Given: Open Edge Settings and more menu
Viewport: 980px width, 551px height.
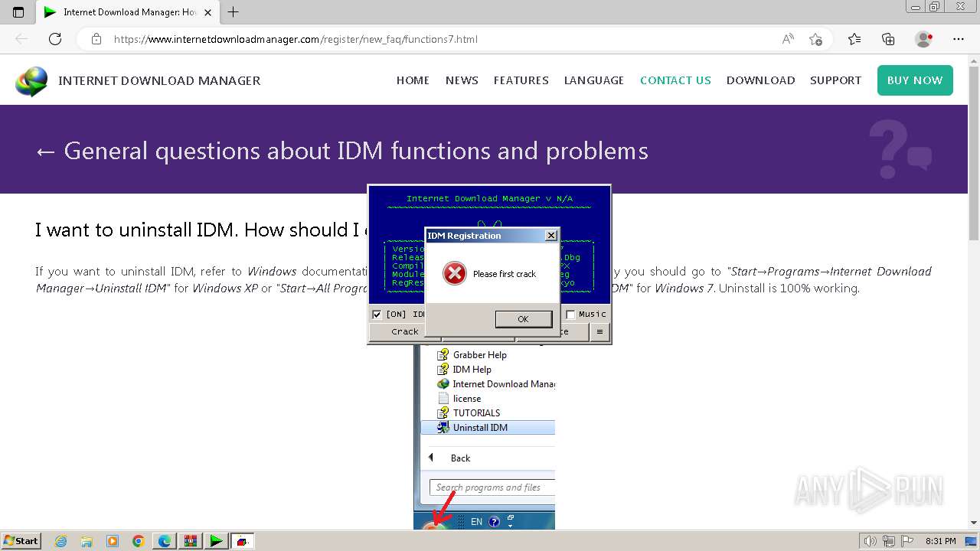Looking at the screenshot, I should [959, 39].
